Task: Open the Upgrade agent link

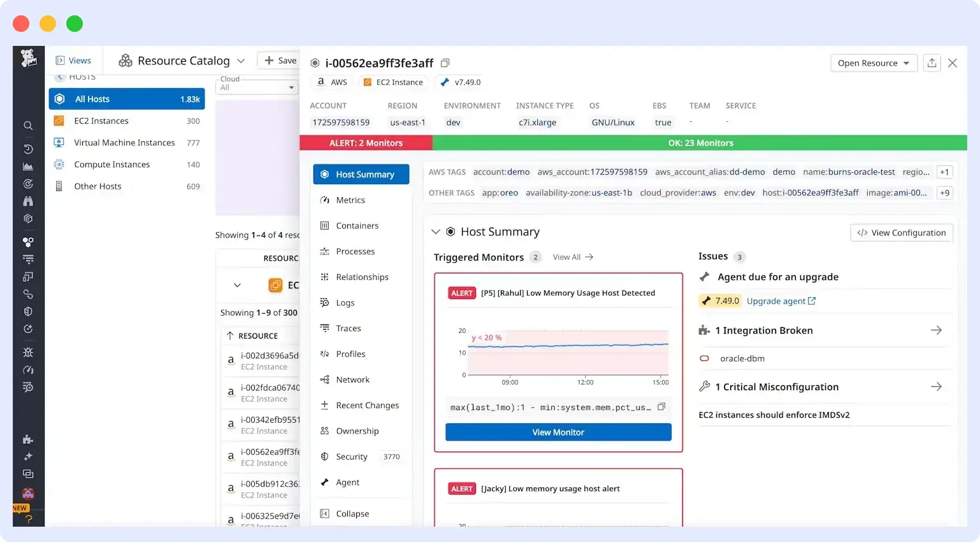Action: click(x=777, y=300)
